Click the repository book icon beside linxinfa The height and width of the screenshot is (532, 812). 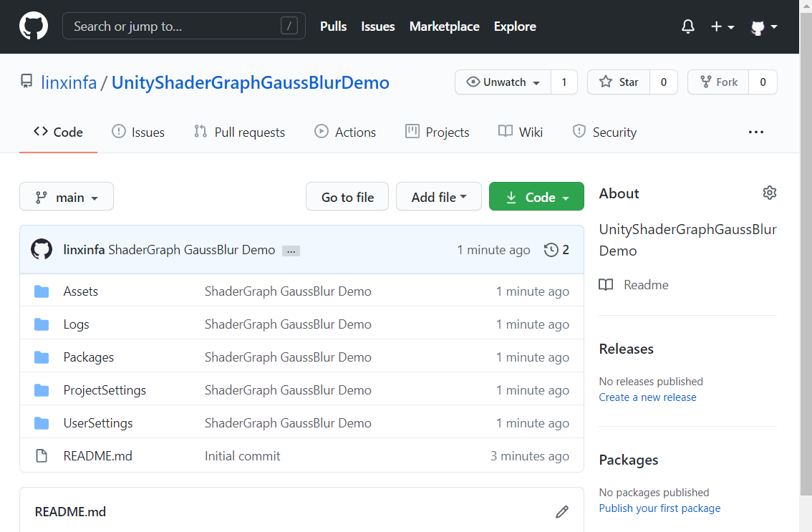[x=26, y=82]
